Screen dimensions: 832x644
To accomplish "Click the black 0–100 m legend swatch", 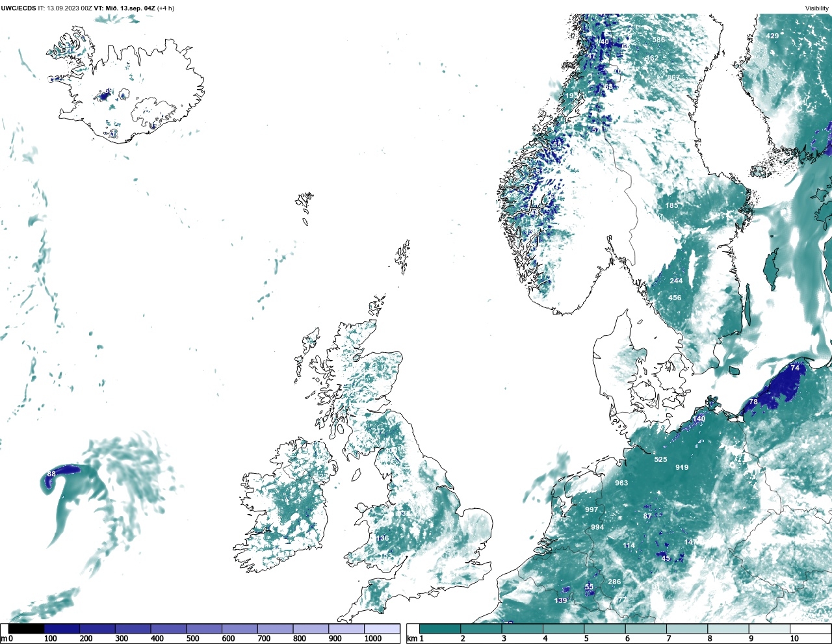I will (27, 628).
